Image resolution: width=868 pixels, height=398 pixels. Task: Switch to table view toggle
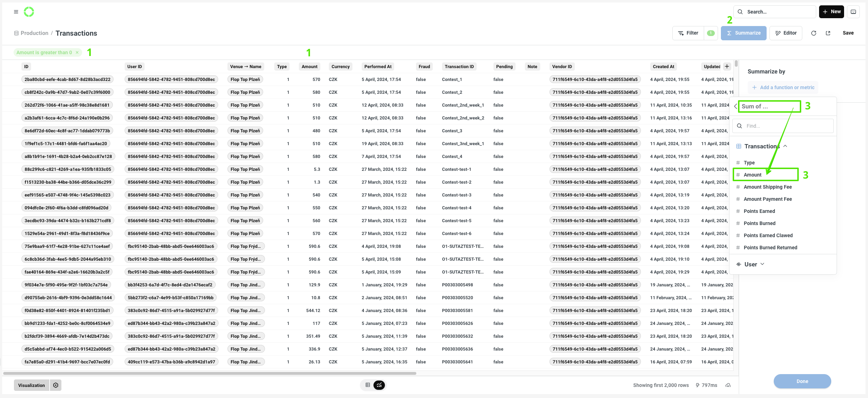367,385
